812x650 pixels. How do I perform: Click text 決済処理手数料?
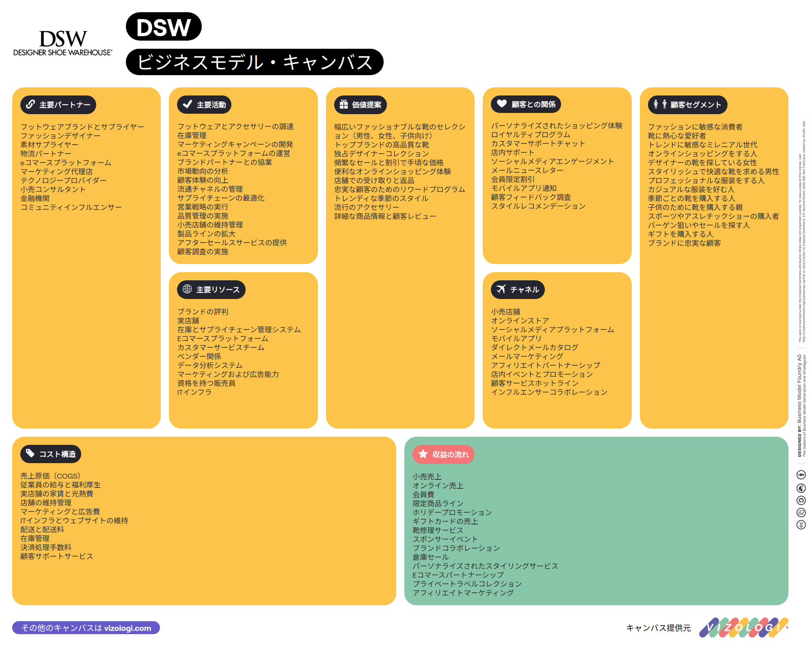46,547
